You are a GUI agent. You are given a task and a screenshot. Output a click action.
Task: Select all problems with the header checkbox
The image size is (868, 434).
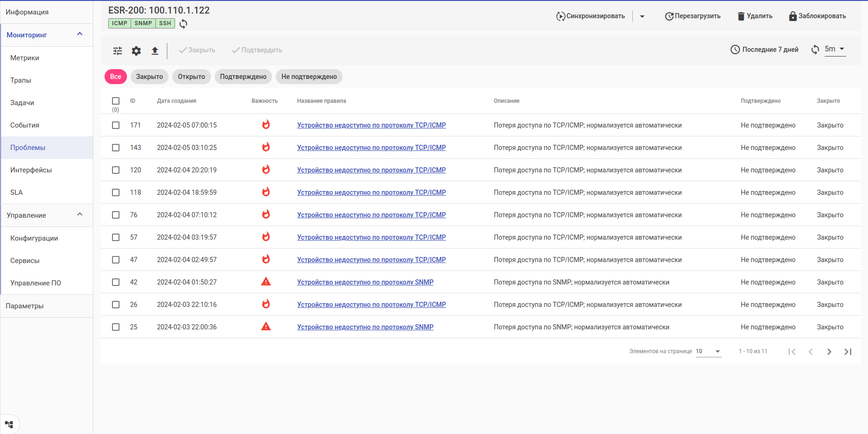(x=116, y=101)
